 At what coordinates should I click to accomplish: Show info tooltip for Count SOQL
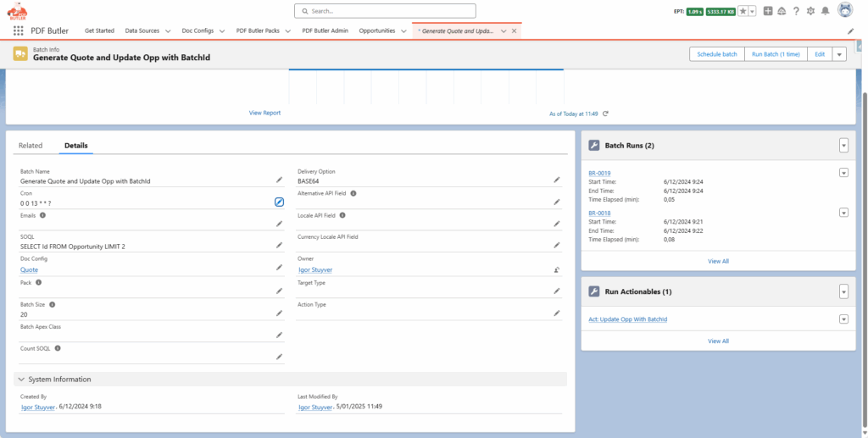(x=58, y=348)
